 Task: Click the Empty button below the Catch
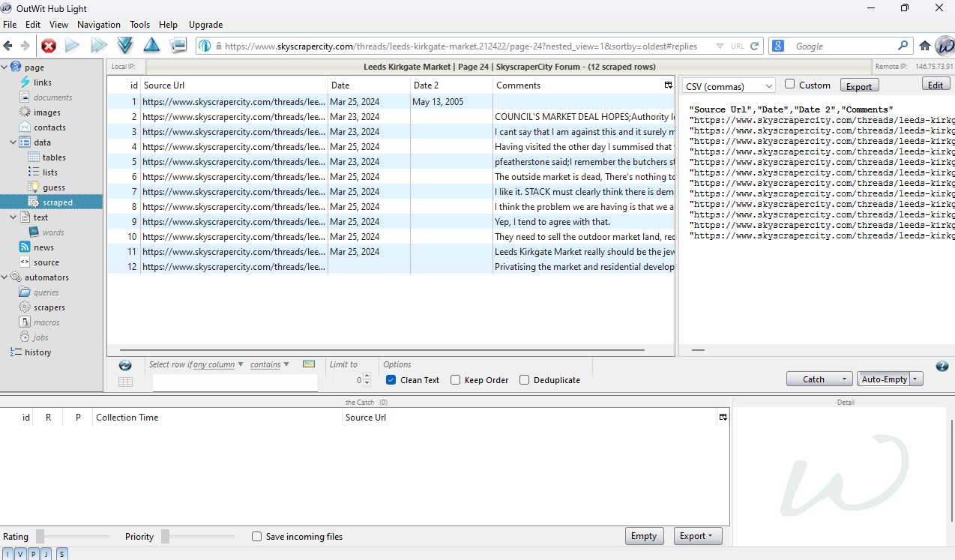click(x=643, y=536)
